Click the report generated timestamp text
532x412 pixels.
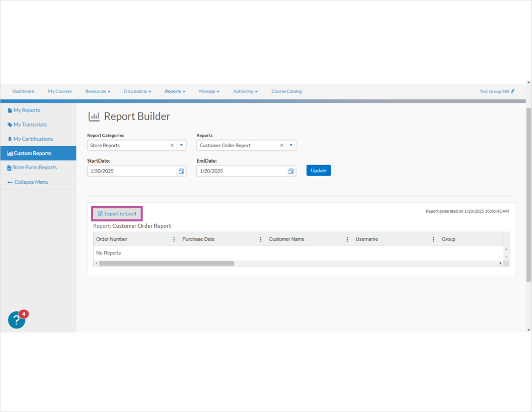[x=467, y=211]
